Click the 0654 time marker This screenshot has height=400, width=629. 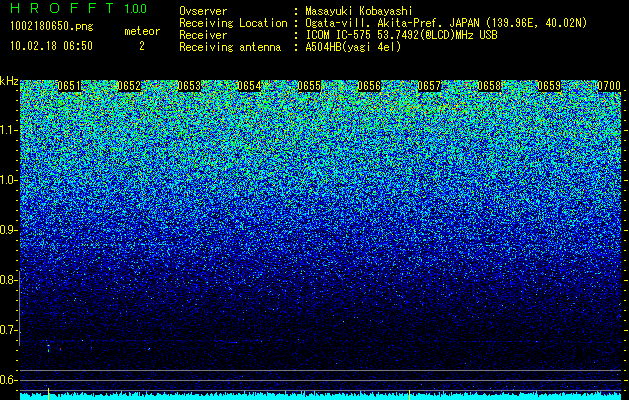(x=250, y=86)
